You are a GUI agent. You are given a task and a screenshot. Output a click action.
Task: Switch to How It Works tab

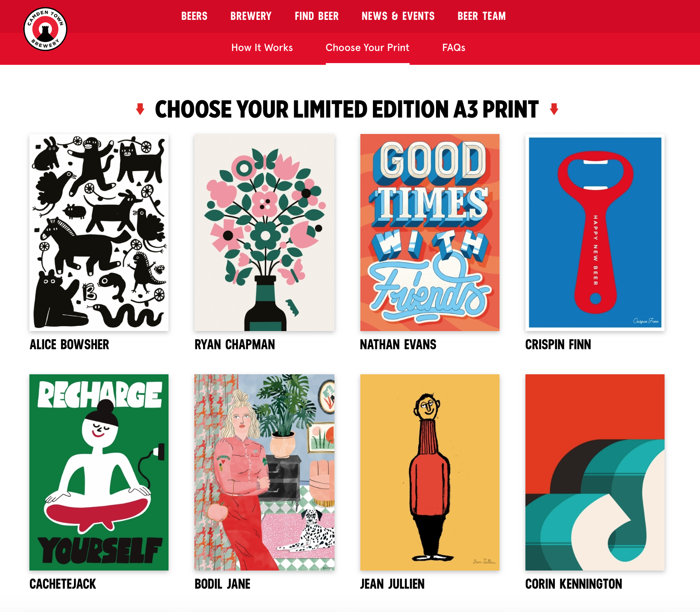pos(262,48)
